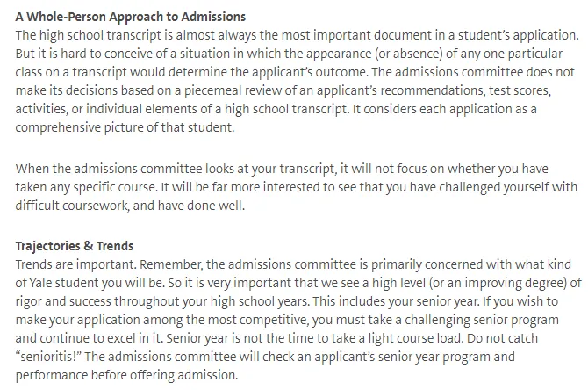Click the phrase 'of Yale student you will be'
588x390 pixels.
[89, 283]
